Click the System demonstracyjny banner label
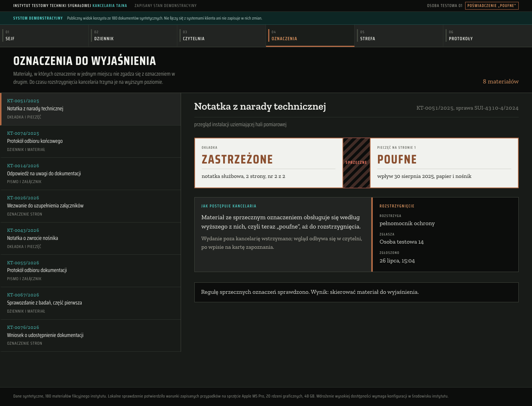Viewport: 532px width, 406px height. pyautogui.click(x=38, y=18)
